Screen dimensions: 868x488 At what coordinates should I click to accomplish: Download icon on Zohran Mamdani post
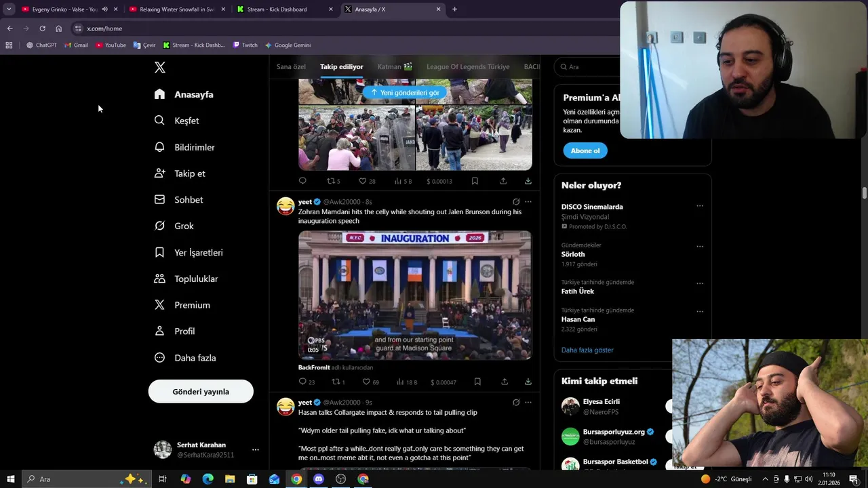(528, 382)
